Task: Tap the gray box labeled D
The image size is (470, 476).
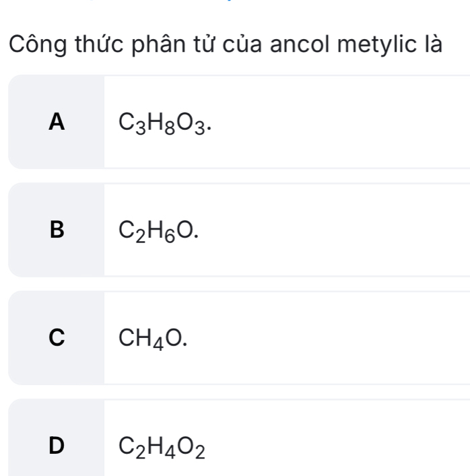Action: 57,458
